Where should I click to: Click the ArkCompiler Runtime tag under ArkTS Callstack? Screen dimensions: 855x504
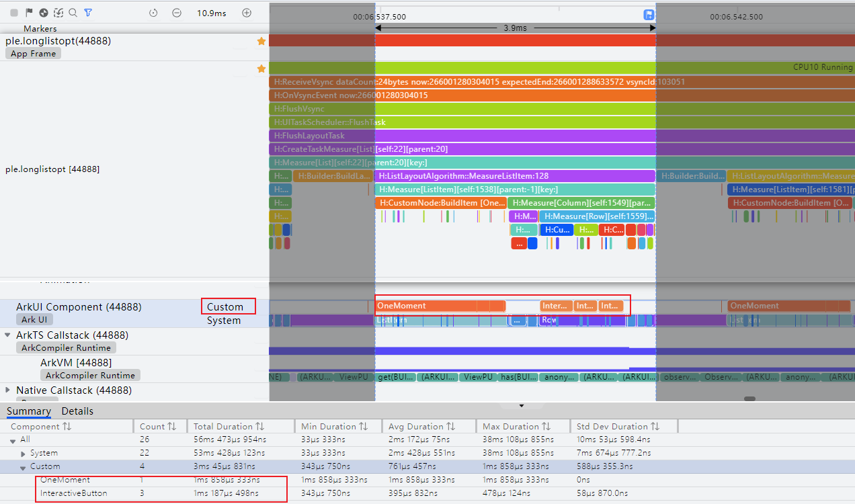(66, 347)
